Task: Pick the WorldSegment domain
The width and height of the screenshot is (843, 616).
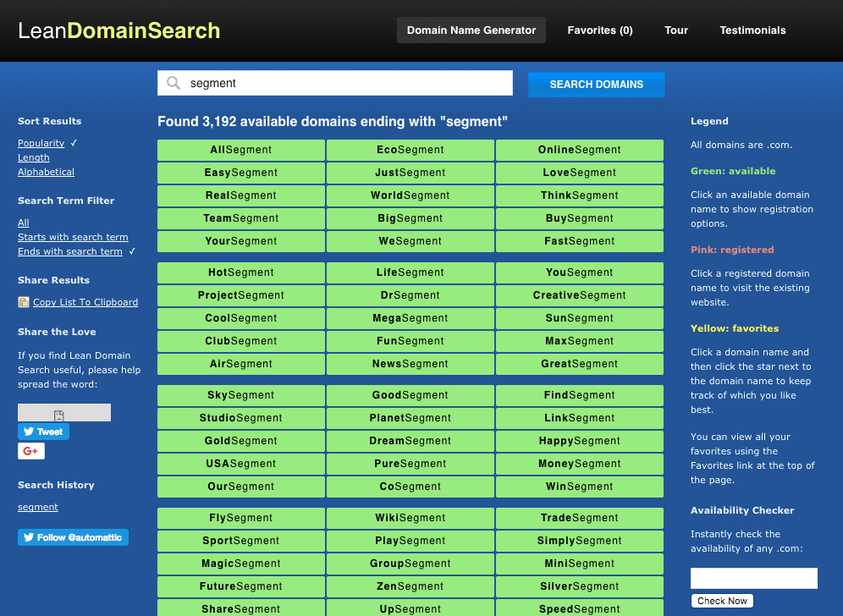Action: click(x=410, y=195)
